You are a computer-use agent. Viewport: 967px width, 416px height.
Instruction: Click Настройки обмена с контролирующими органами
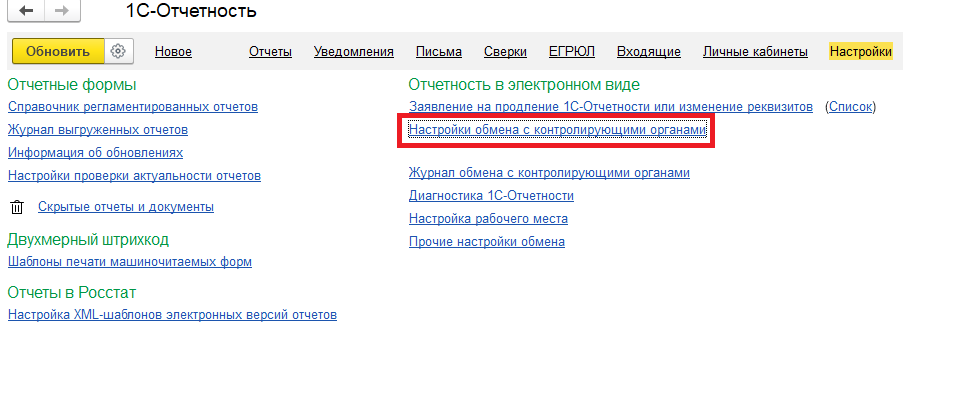(x=557, y=130)
